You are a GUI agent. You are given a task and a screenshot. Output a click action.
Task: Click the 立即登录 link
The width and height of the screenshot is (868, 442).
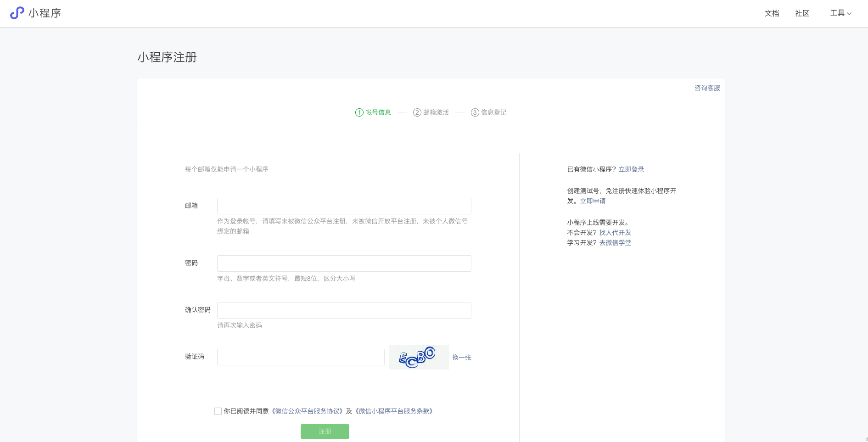point(631,169)
